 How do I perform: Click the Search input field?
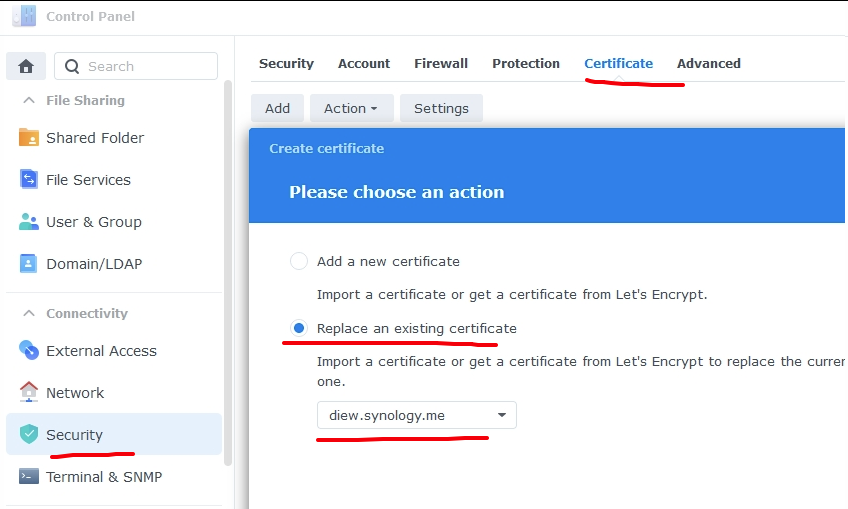146,66
